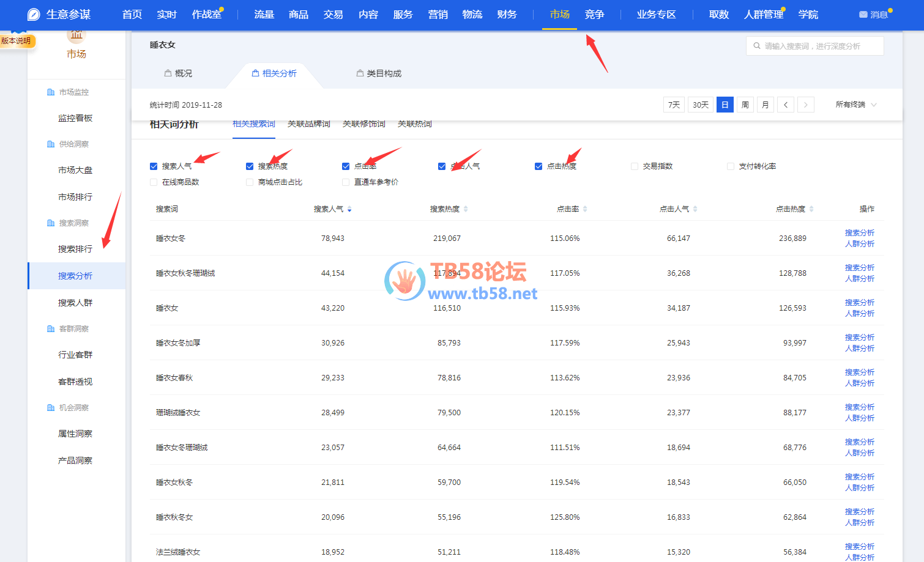Click the 生意参谋 logo icon
924x562 pixels.
(x=34, y=15)
